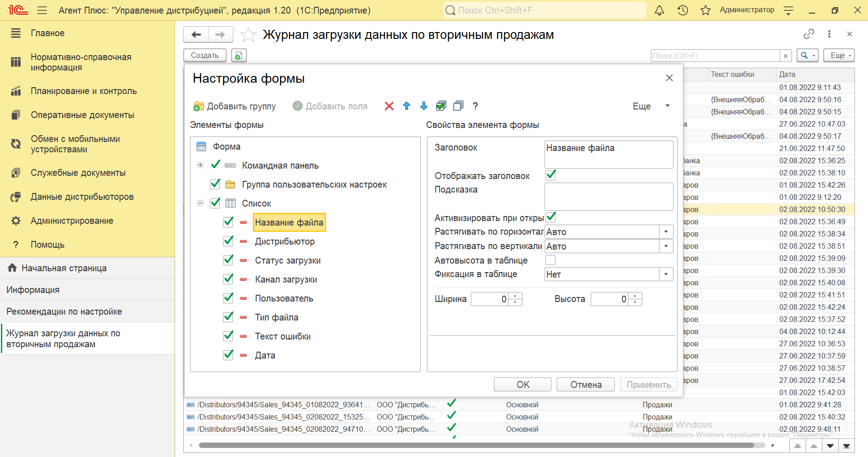Sort by the Дата column header

[x=815, y=74]
